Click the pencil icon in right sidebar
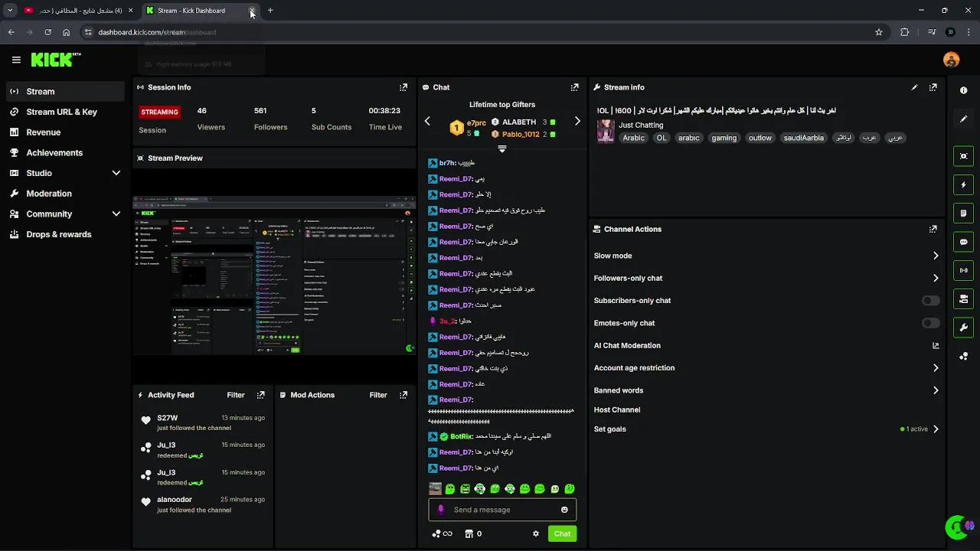The width and height of the screenshot is (980, 551). tap(963, 119)
